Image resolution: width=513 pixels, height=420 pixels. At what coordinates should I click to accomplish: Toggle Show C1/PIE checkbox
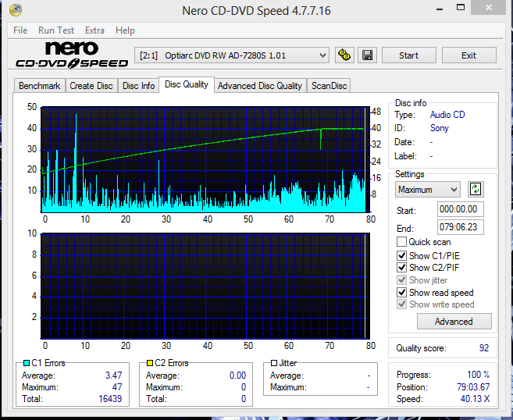401,255
